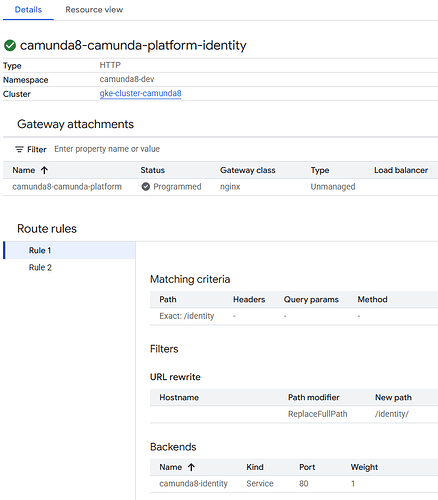Click the sort arrow beside Backends Name column
The image size is (438, 500).
tap(191, 467)
